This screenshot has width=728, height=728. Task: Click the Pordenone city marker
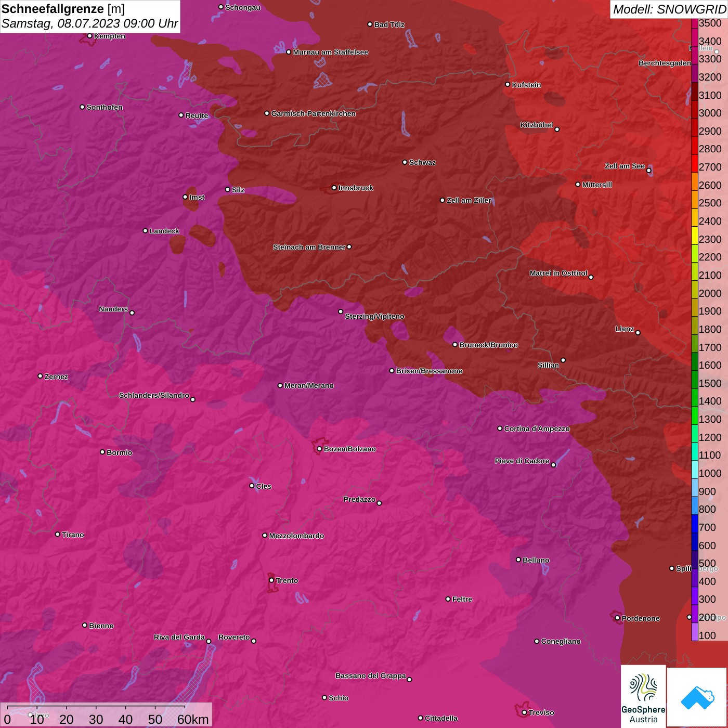(617, 618)
